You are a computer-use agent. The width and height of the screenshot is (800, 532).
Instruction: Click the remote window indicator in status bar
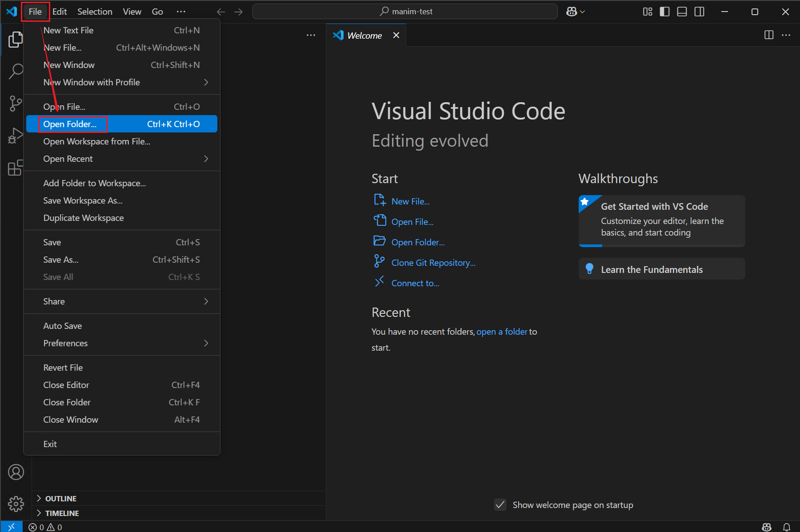(x=12, y=527)
